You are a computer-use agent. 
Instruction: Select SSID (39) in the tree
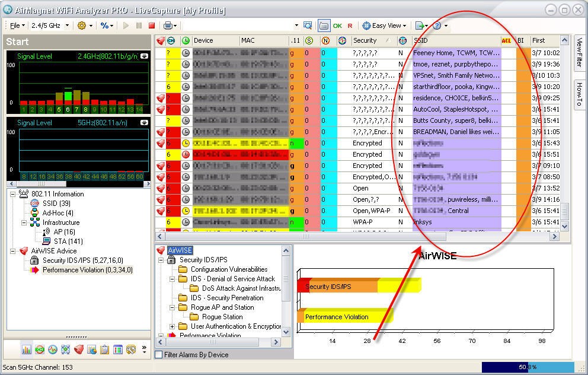point(56,204)
